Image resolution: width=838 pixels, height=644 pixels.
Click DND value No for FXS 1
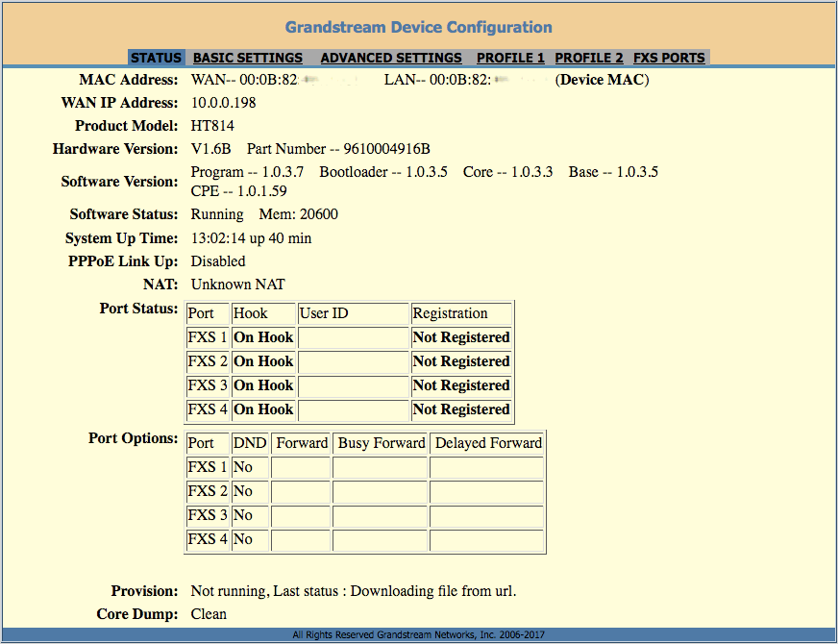(250, 467)
